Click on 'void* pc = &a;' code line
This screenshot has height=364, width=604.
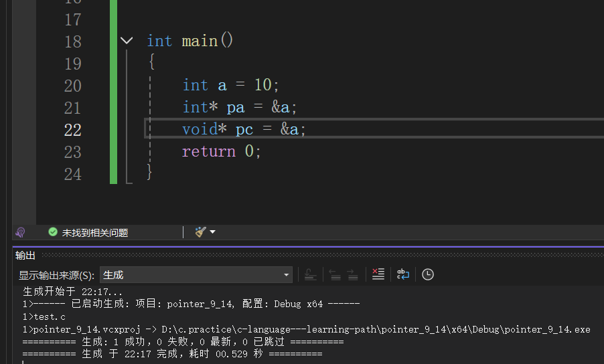pos(244,129)
